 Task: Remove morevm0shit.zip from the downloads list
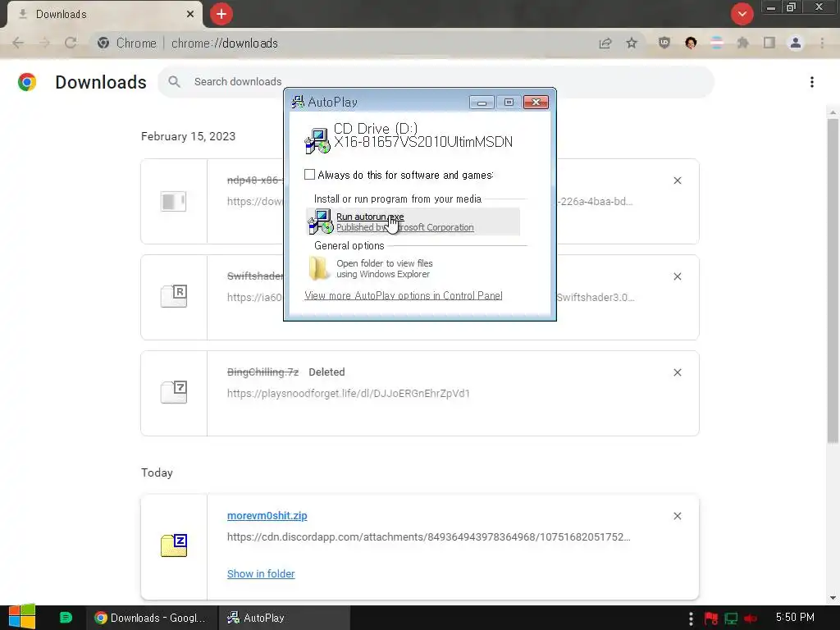(677, 516)
